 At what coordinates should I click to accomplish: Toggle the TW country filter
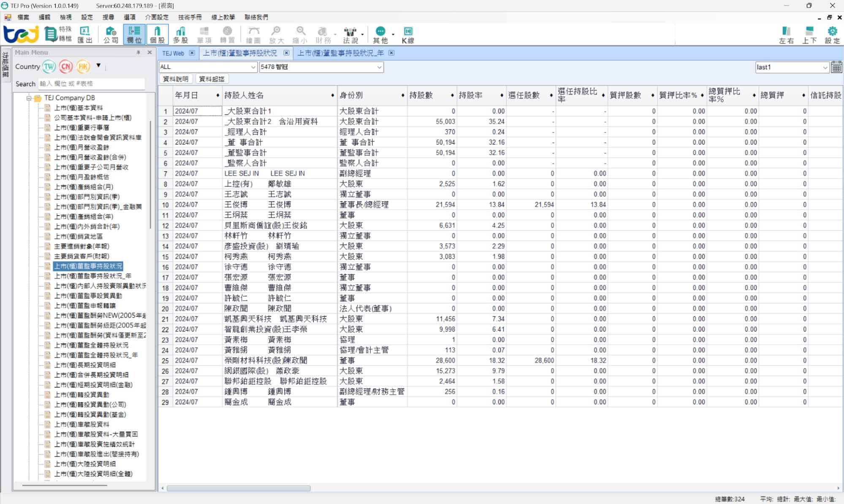coord(49,66)
